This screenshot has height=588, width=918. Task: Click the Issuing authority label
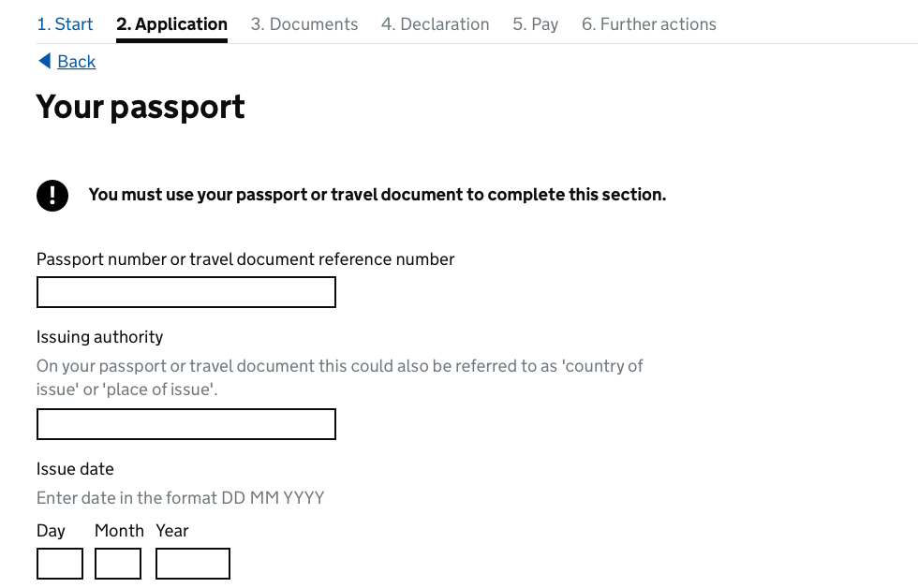99,337
